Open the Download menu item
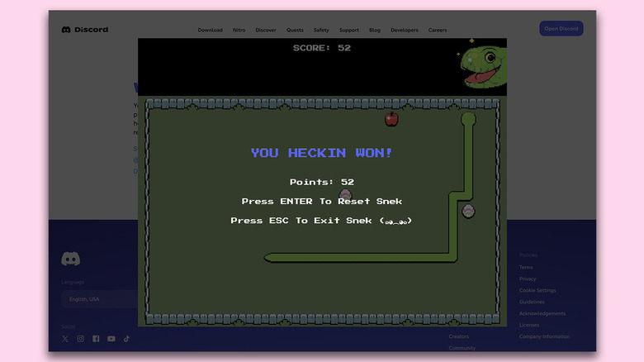Viewport: 644px width, 362px height. pos(210,30)
